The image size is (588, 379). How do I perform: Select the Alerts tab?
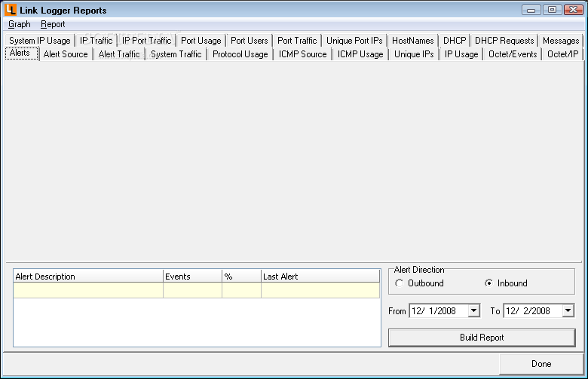pos(22,53)
